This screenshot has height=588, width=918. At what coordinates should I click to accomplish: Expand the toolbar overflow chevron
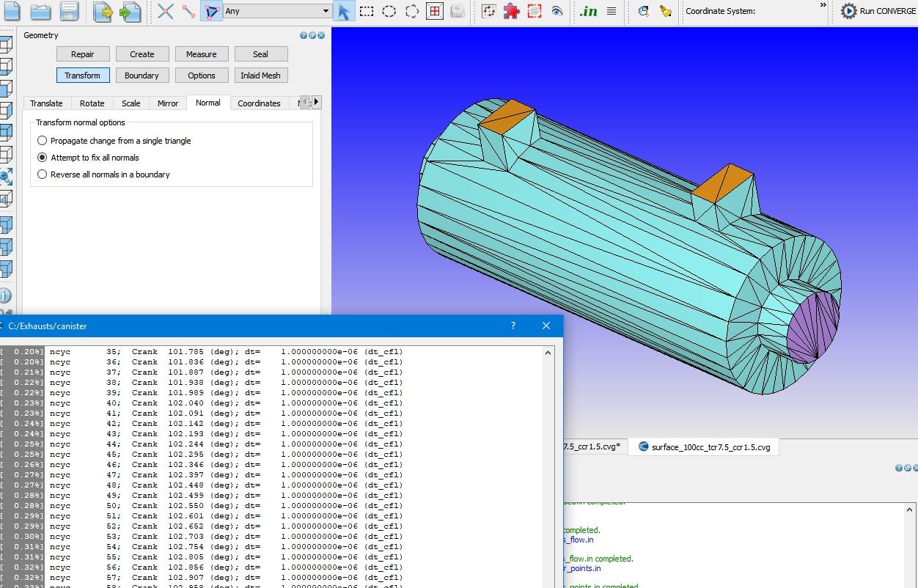tap(823, 6)
